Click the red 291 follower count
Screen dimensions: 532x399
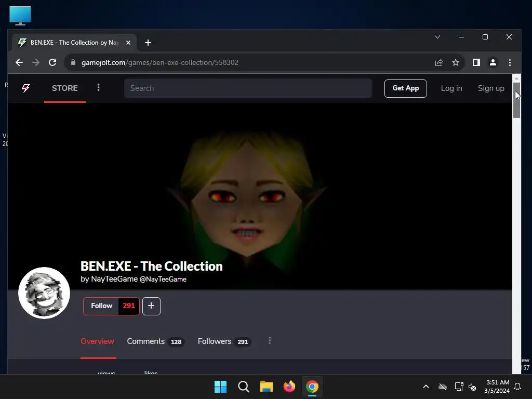[x=129, y=305]
